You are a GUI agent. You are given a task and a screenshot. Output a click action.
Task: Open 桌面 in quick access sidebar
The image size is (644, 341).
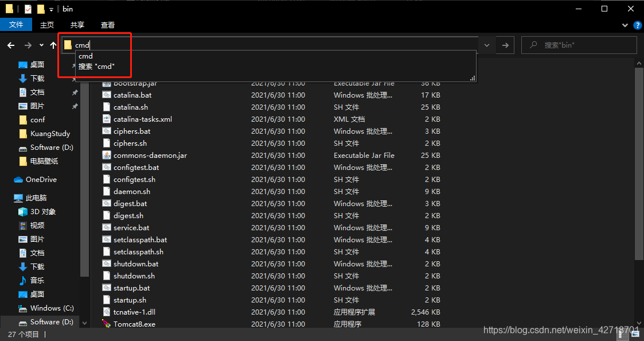[31, 64]
